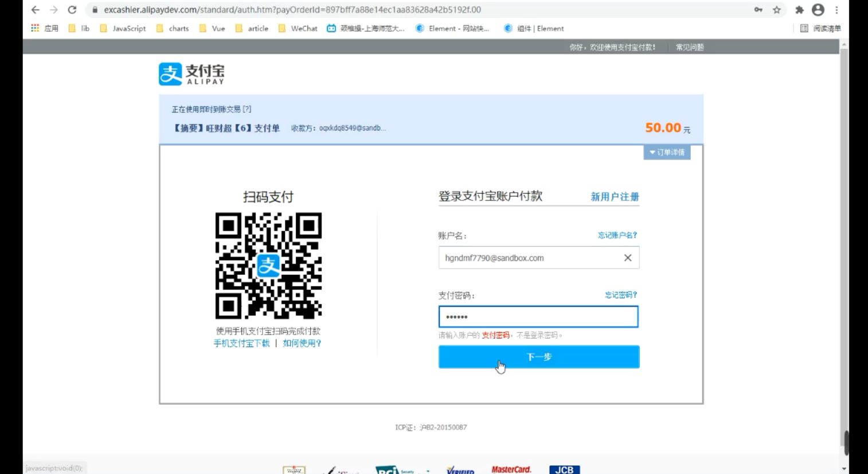Click the ICP证 license text
The image size is (868, 474).
point(431,428)
